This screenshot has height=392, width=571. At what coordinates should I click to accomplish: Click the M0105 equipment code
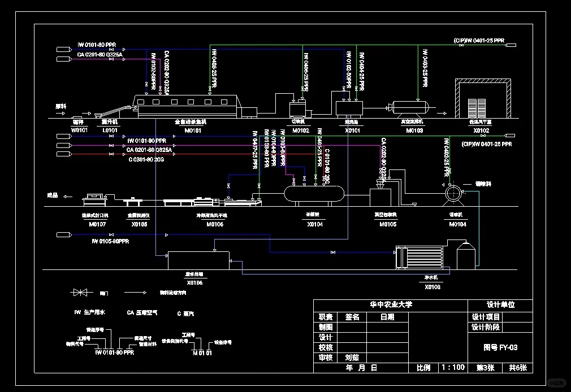coord(388,224)
